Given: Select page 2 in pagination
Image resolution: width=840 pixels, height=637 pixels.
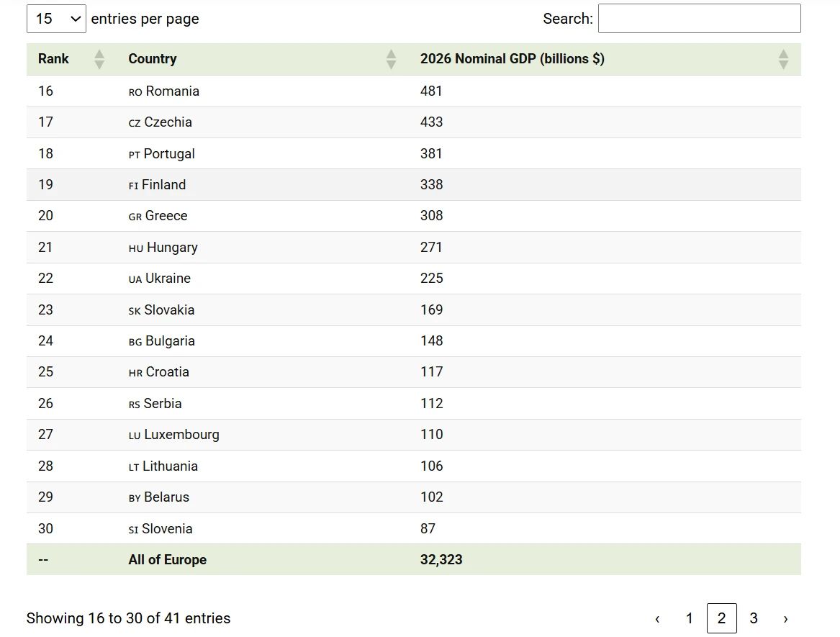Looking at the screenshot, I should click(721, 619).
